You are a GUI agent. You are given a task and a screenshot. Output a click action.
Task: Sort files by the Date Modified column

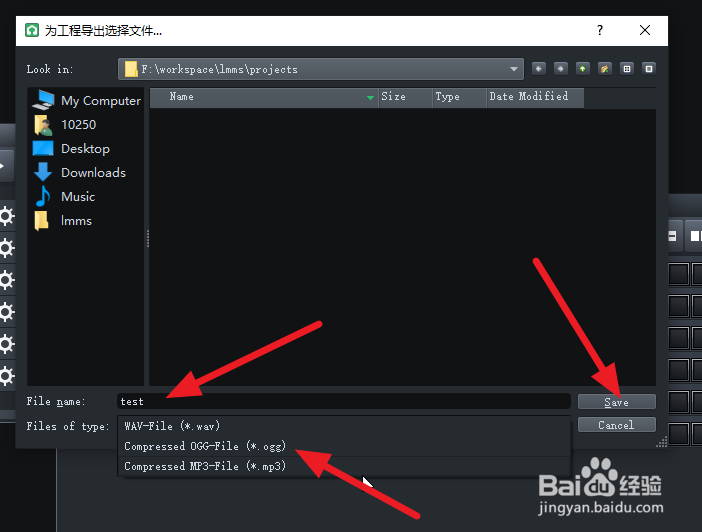pyautogui.click(x=535, y=97)
